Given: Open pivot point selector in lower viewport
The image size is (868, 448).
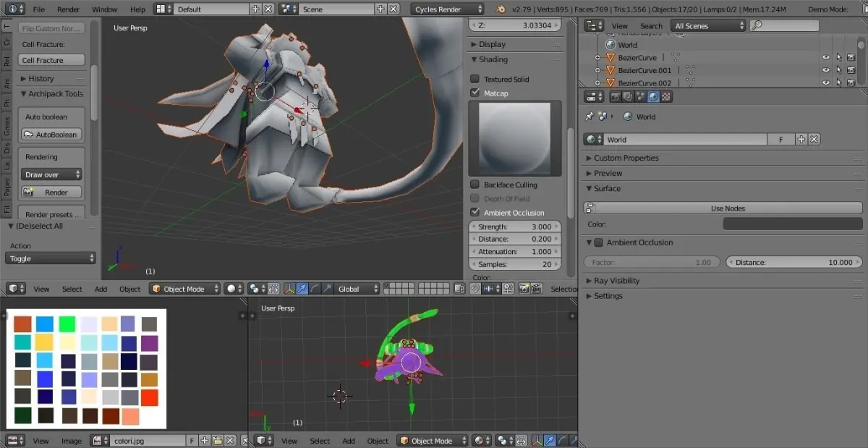Looking at the screenshot, I should point(503,440).
